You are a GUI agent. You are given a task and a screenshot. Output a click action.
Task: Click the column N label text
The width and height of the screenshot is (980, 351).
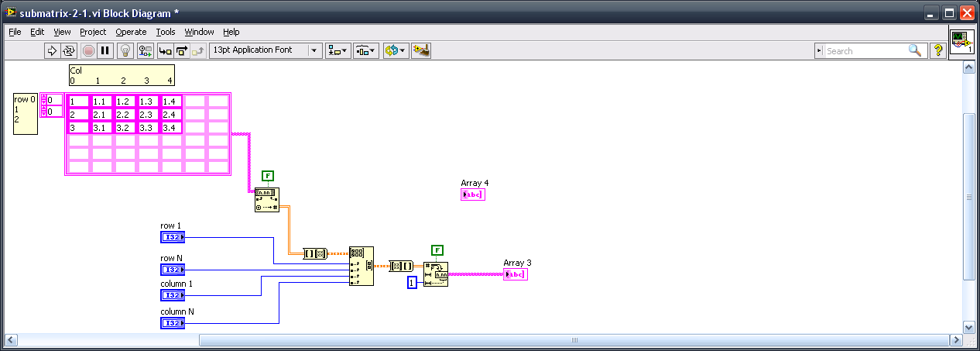(x=177, y=311)
